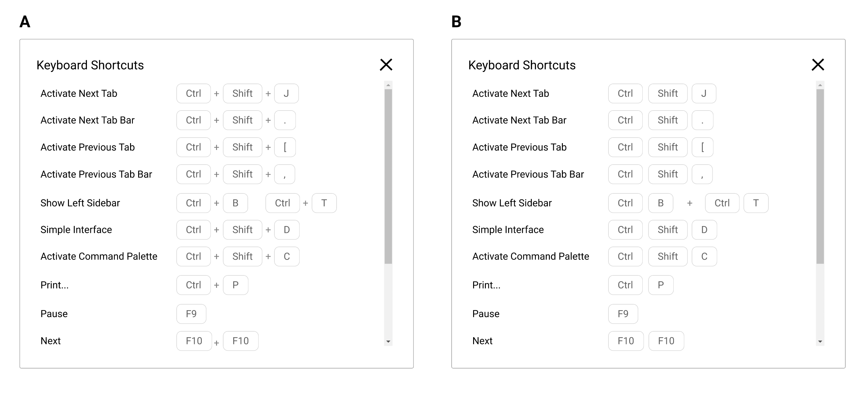Select the first F10 chip for Next

(194, 341)
